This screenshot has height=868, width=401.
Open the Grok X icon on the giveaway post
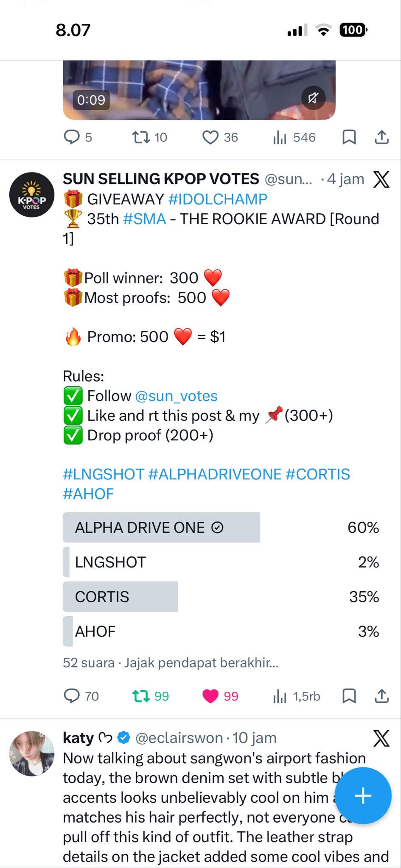point(381,179)
